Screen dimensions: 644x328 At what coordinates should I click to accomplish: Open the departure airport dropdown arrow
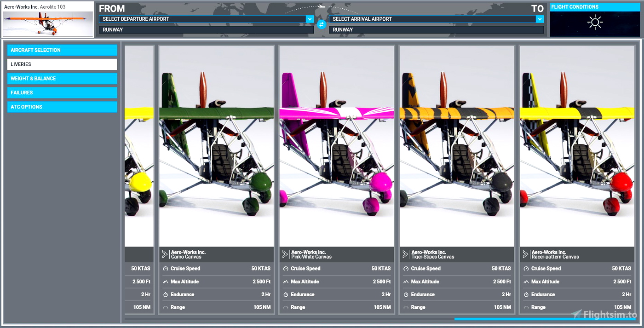click(310, 19)
